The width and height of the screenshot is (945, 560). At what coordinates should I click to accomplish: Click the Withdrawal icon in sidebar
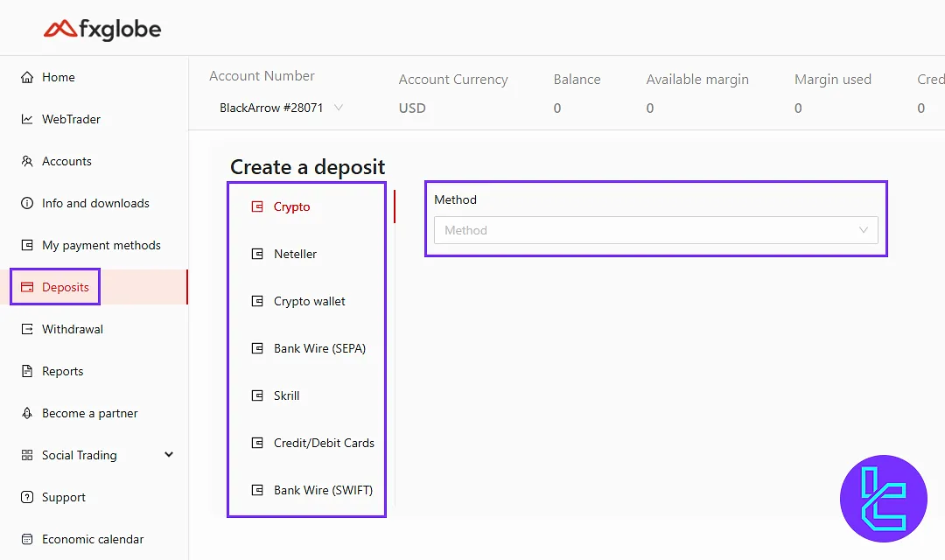pos(27,329)
